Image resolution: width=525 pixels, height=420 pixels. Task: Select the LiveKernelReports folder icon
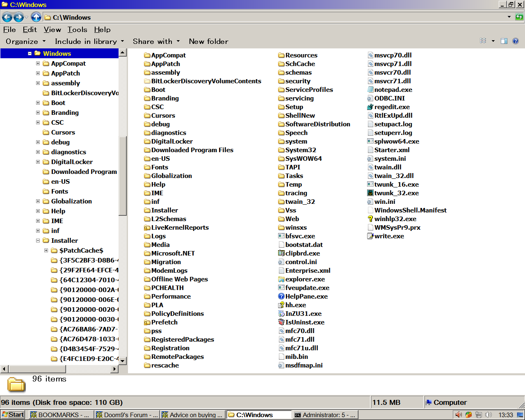[147, 228]
